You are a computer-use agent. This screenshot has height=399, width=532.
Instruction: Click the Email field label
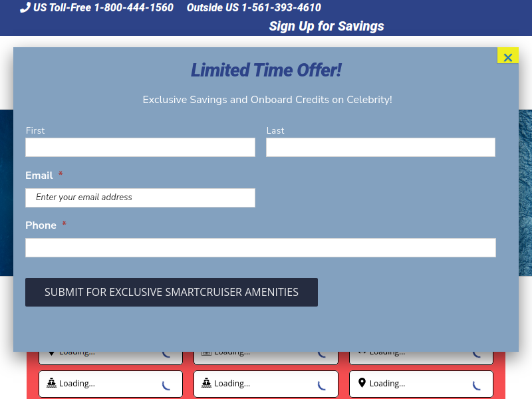(39, 176)
